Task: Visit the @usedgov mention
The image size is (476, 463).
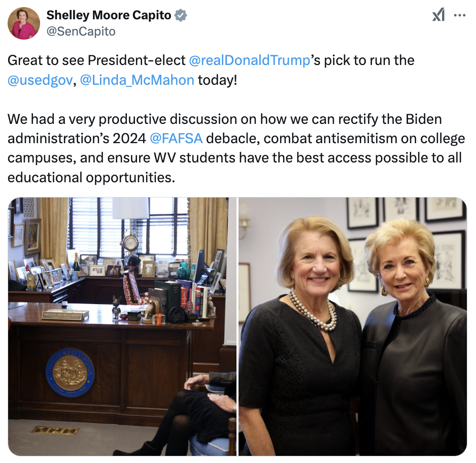Action: point(40,80)
